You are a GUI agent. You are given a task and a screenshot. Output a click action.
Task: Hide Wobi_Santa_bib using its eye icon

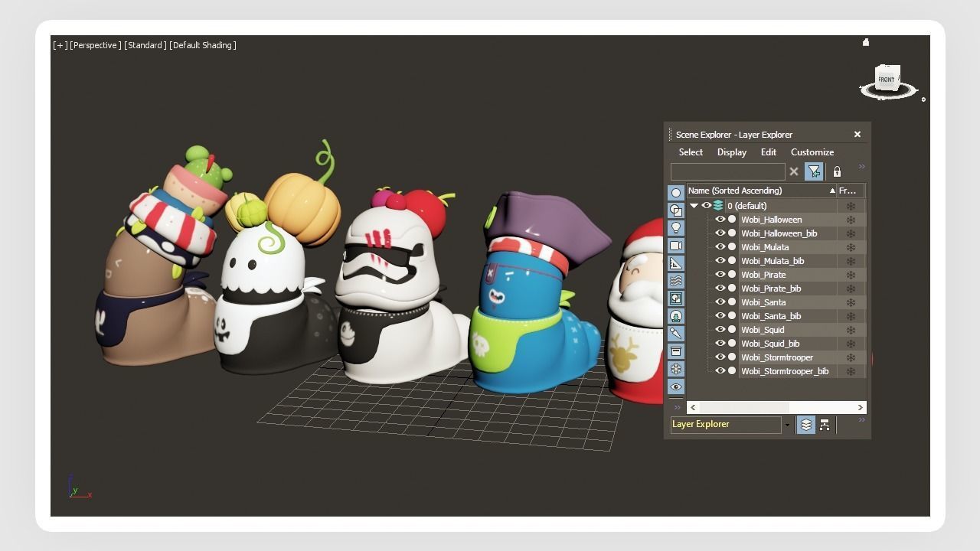tap(720, 315)
